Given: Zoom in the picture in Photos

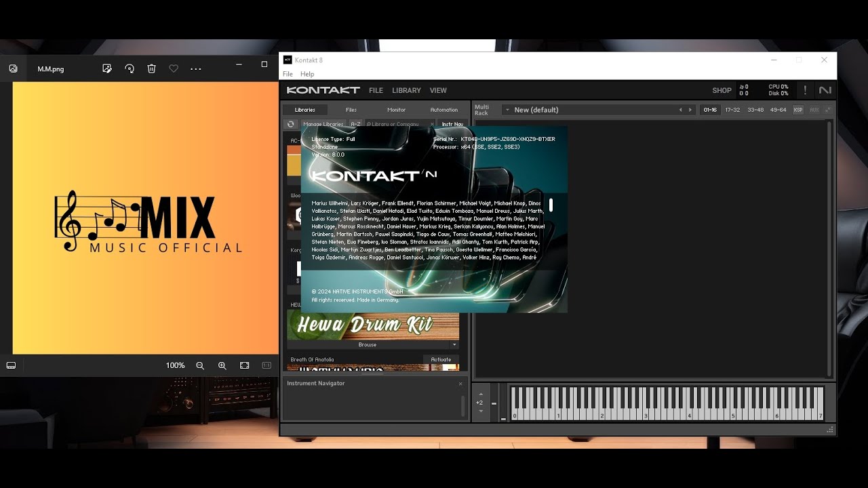Looking at the screenshot, I should (222, 365).
